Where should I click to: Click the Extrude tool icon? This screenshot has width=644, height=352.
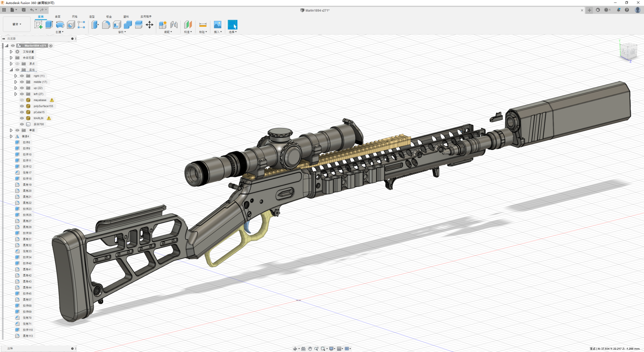pos(49,25)
